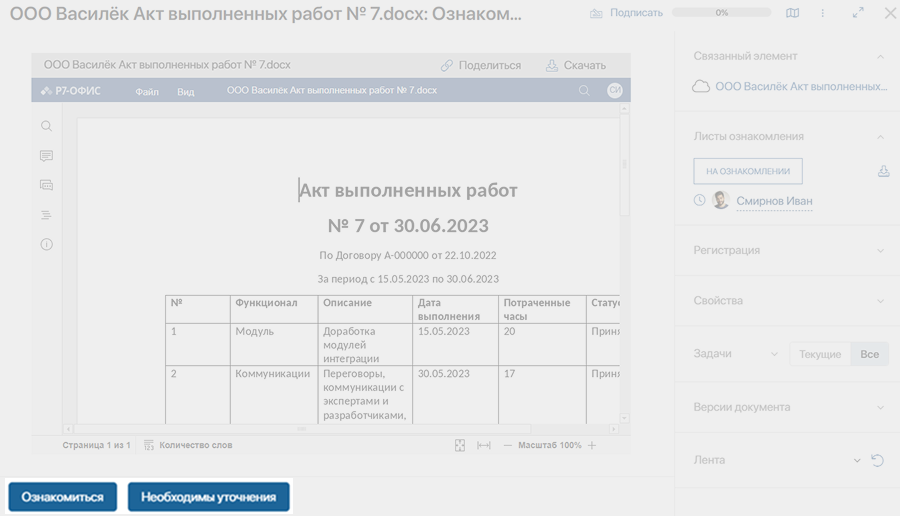This screenshot has height=516, width=900.
Task: Click the editor header search icon
Action: pyautogui.click(x=584, y=91)
